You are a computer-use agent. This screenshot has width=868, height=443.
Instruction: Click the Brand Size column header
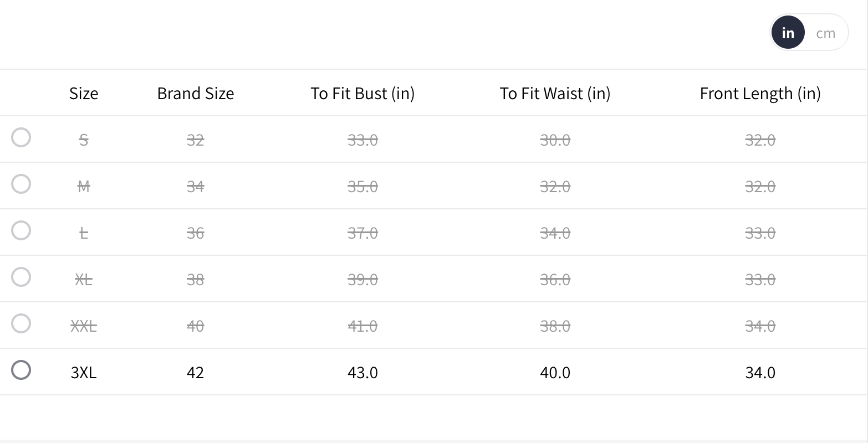[x=196, y=93]
